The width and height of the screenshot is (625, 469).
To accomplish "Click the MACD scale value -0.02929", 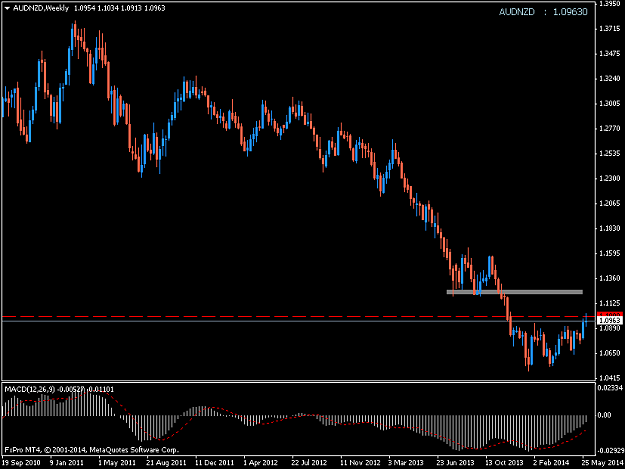I will (611, 451).
